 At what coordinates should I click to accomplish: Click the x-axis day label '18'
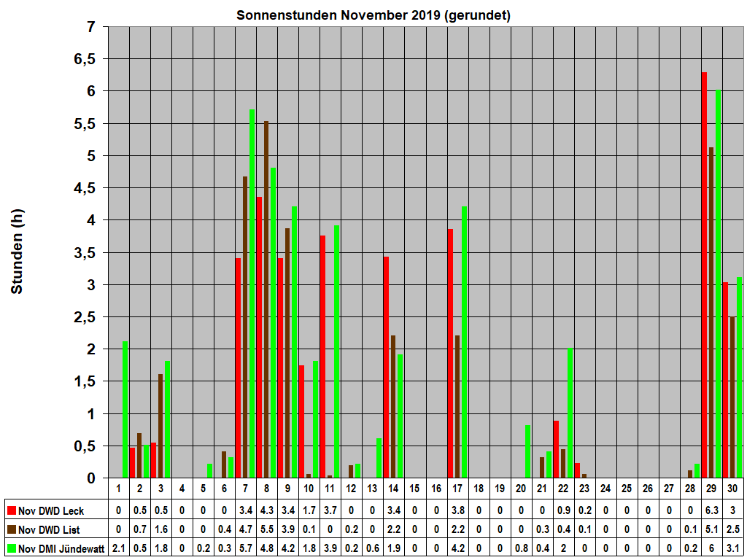[x=479, y=489]
